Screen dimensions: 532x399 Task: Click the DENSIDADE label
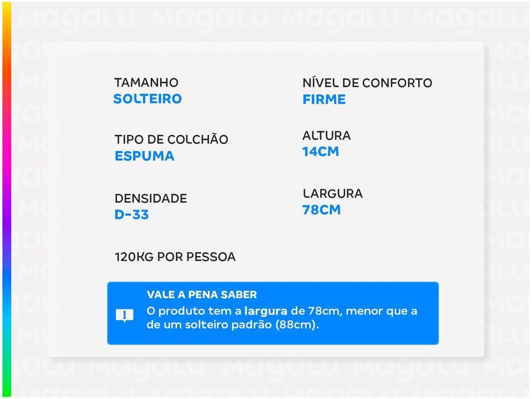pyautogui.click(x=151, y=198)
